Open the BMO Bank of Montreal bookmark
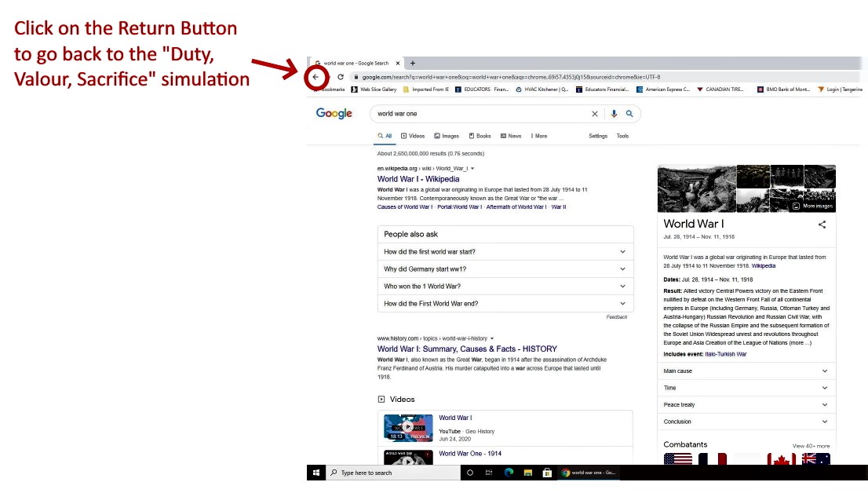Viewport: 868px width, 504px height. tap(783, 89)
